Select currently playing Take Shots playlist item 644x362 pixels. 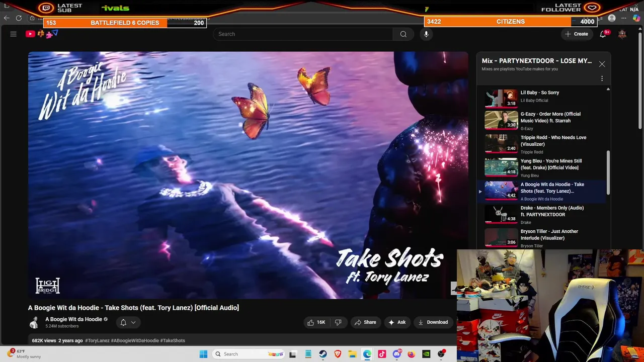coord(542,191)
